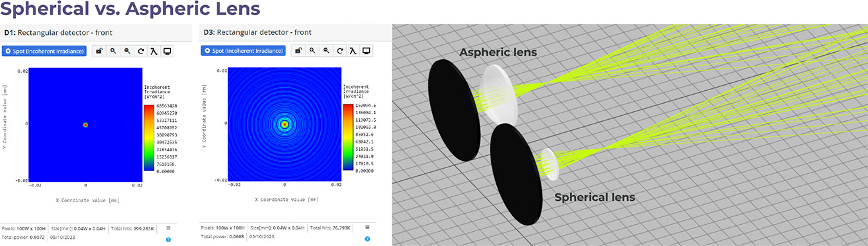
Task: Open the D1 blue help icon
Action: tap(168, 240)
